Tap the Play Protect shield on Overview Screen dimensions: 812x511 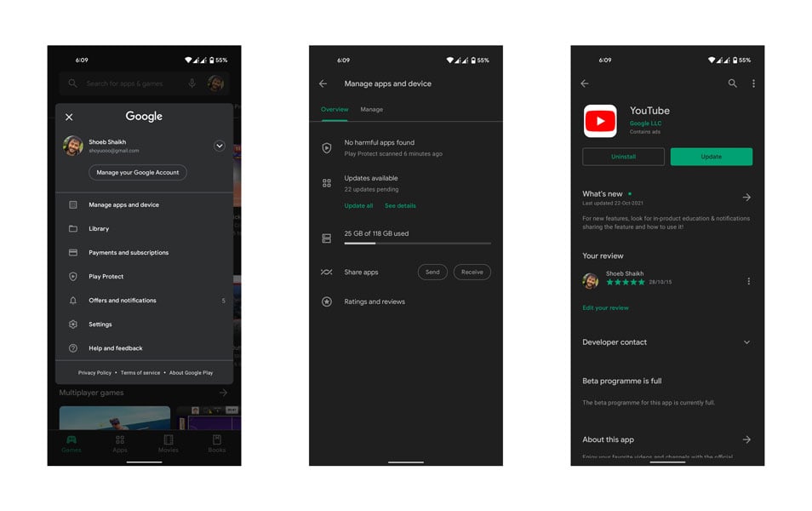pyautogui.click(x=327, y=148)
